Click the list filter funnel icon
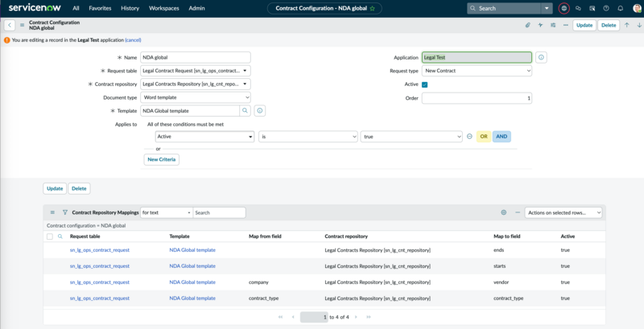This screenshot has height=329, width=644. click(x=65, y=212)
